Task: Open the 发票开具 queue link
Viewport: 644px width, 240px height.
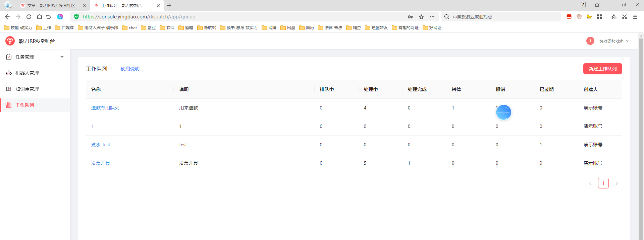Action: pyautogui.click(x=101, y=163)
